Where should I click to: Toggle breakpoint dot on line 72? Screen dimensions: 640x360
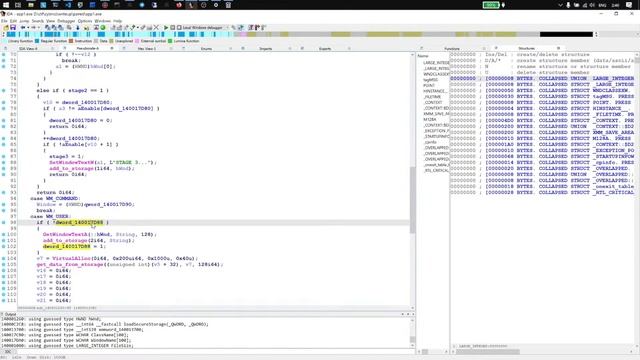point(4,66)
